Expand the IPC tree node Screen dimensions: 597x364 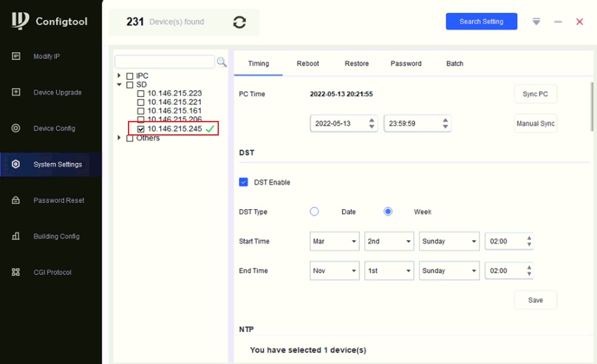119,75
